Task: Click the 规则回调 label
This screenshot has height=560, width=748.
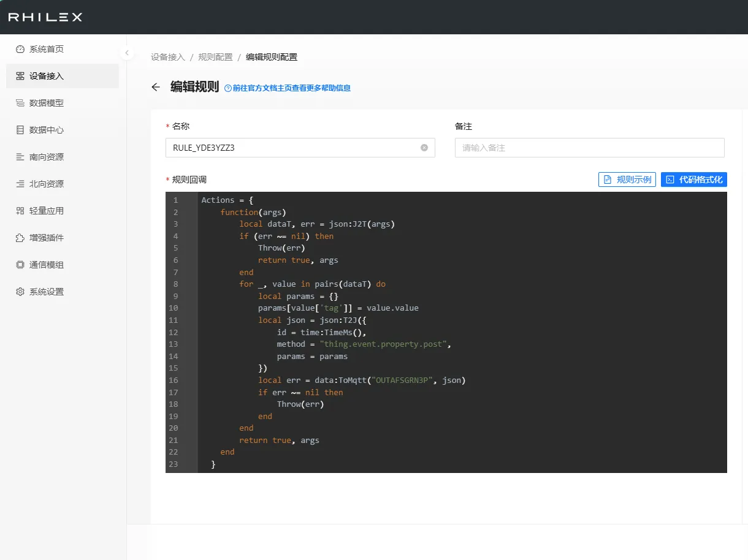Action: (189, 180)
